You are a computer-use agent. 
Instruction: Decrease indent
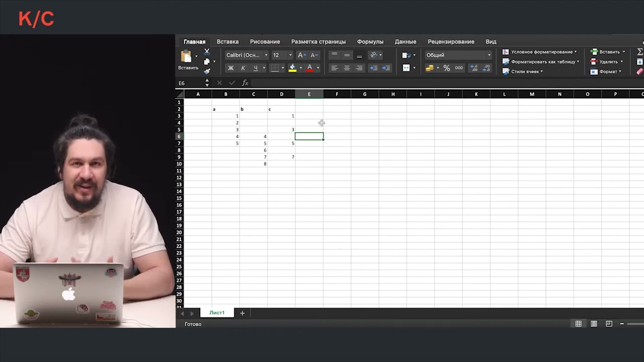[374, 68]
